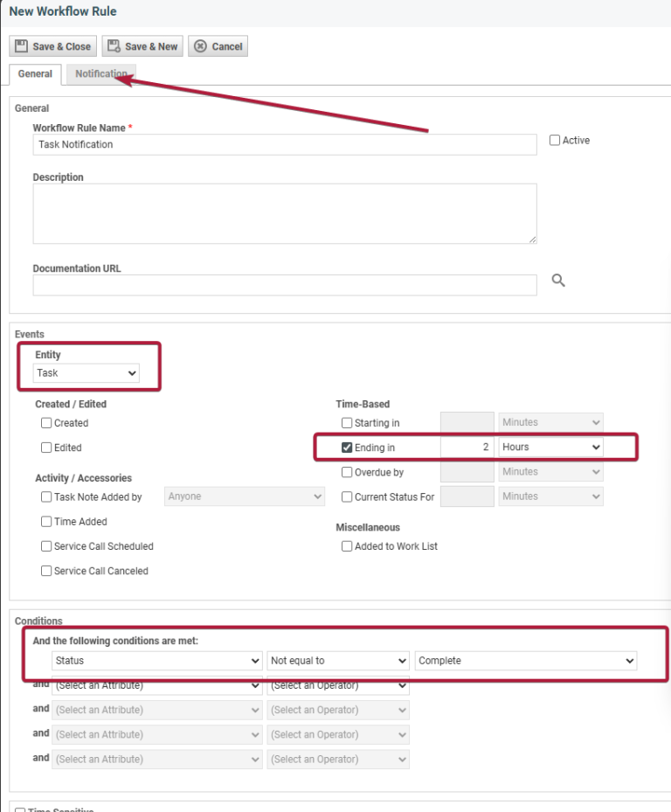The image size is (671, 812).
Task: Open the Status attribute dropdown
Action: (x=156, y=660)
